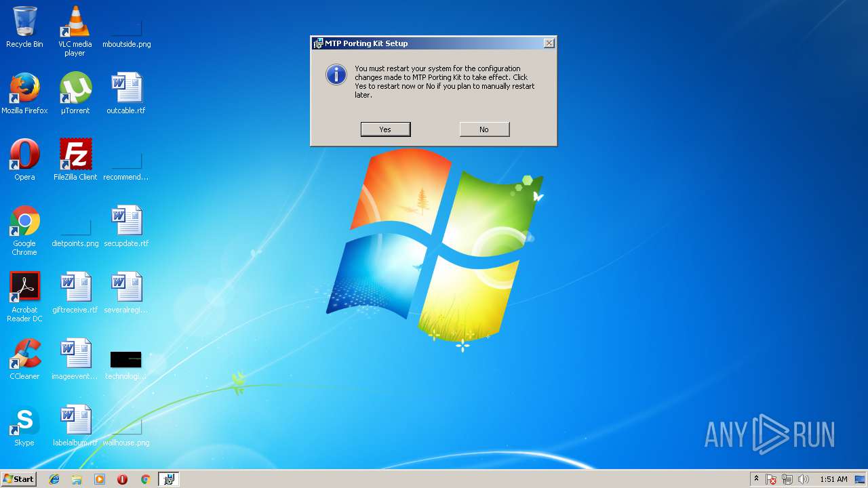
Task: Select the µTorrent desktop shortcut
Action: click(75, 94)
